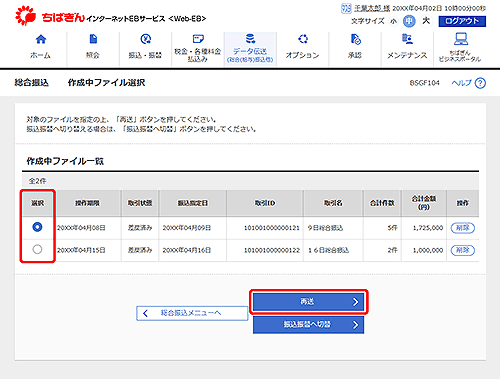Select radio for 16日総合振込 file

click(x=37, y=249)
